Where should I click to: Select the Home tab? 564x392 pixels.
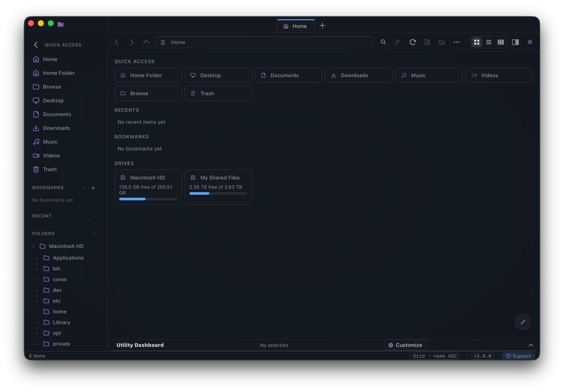point(296,26)
